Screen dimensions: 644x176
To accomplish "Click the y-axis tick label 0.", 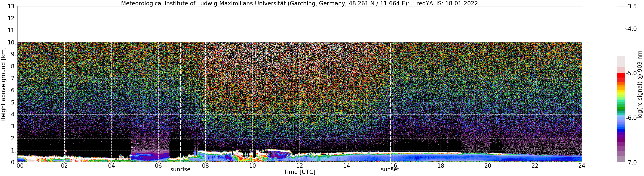I will (x=13, y=162).
